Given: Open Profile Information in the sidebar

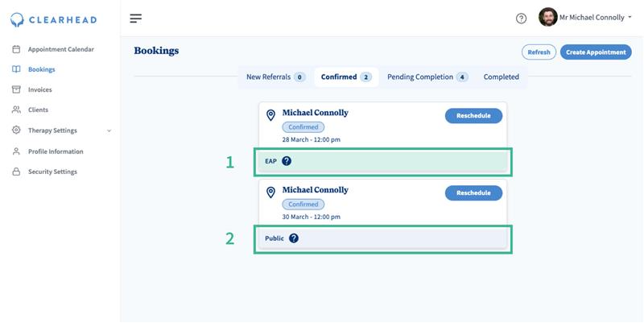Looking at the screenshot, I should 55,151.
